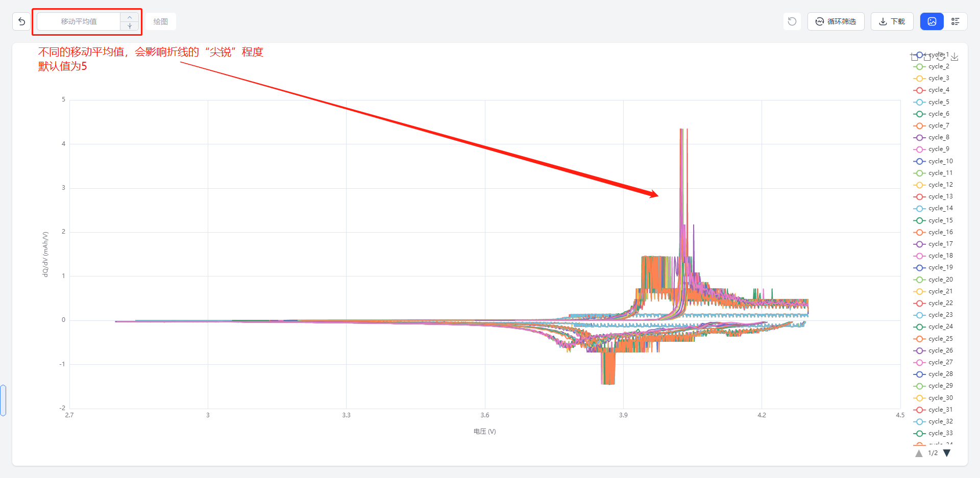
Task: Go to previous legend page
Action: click(919, 453)
